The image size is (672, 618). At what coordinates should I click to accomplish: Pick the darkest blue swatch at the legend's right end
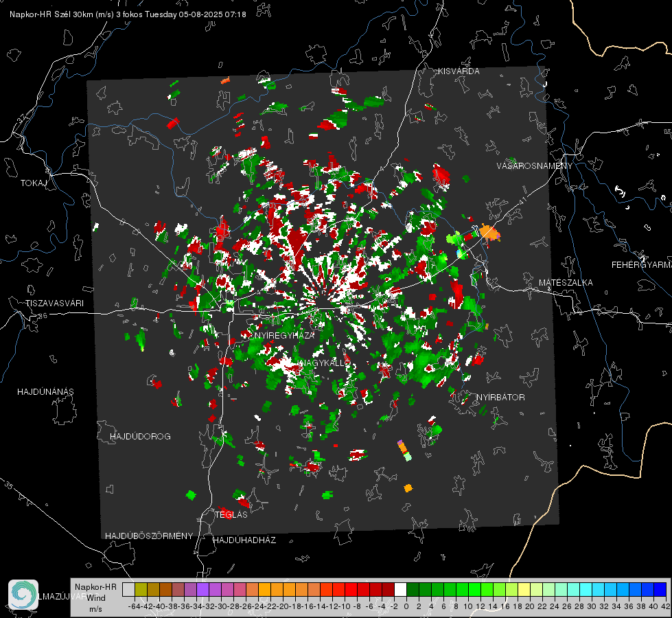point(660,589)
